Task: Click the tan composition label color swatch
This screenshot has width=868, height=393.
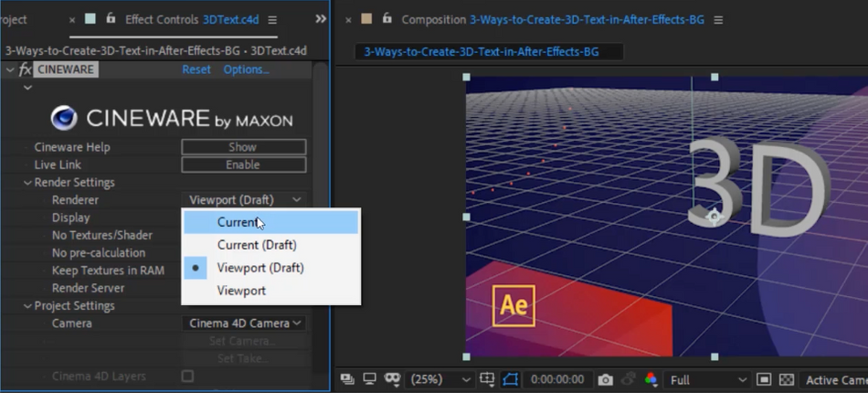Action: tap(365, 19)
